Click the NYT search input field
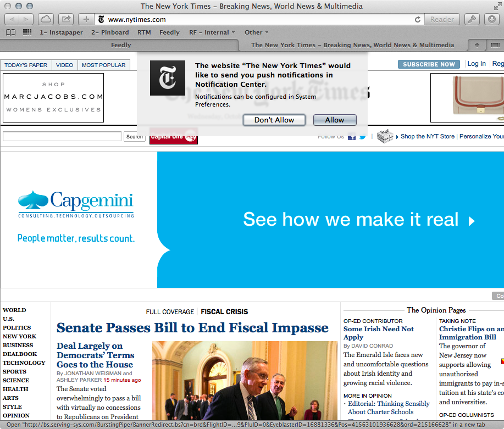Screen dimensions: 504x429 tap(62, 136)
